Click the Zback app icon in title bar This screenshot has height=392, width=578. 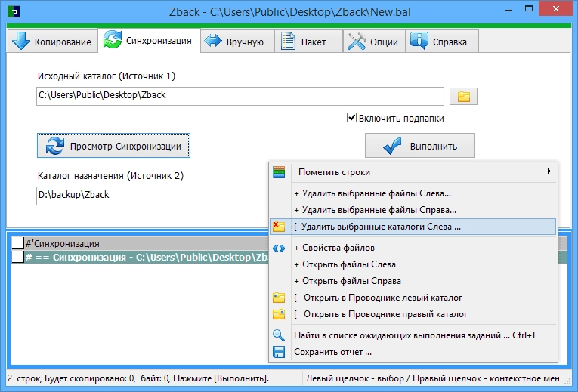pyautogui.click(x=14, y=11)
